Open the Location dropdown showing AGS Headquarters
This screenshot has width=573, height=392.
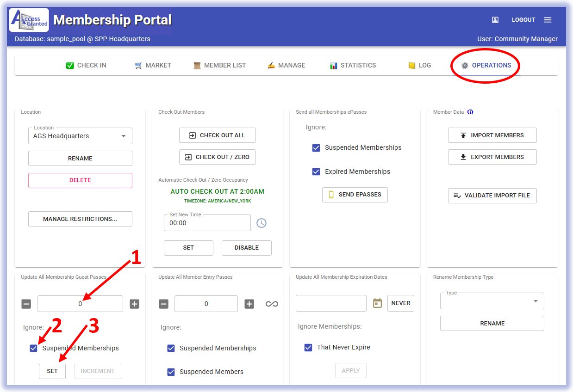point(80,136)
